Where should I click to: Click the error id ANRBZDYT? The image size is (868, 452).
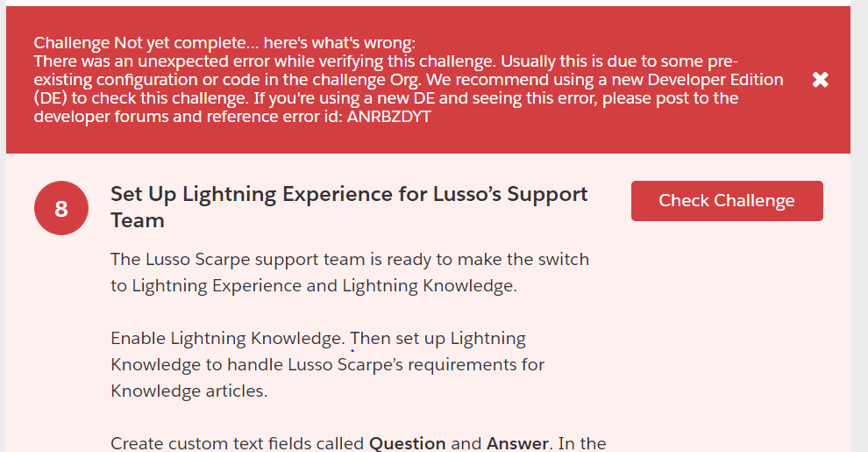(388, 117)
